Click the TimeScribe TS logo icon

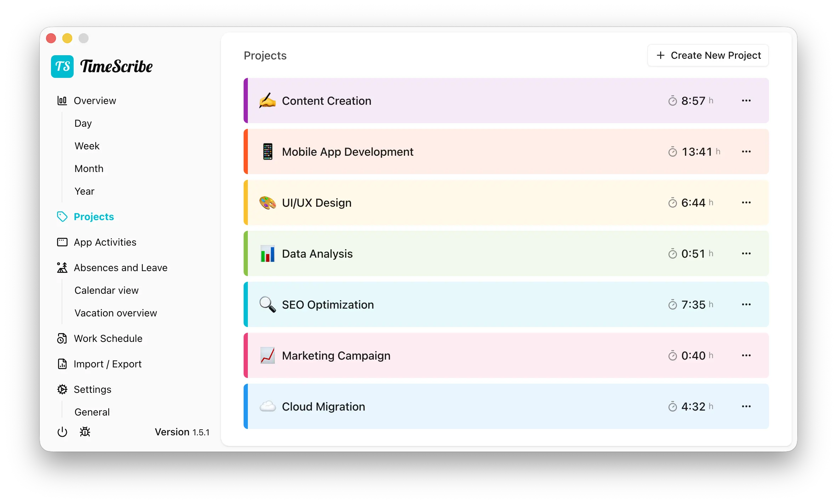coord(62,67)
